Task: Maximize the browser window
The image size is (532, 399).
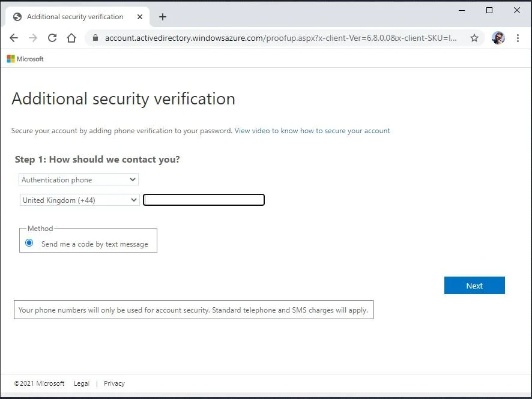Action: pos(489,10)
